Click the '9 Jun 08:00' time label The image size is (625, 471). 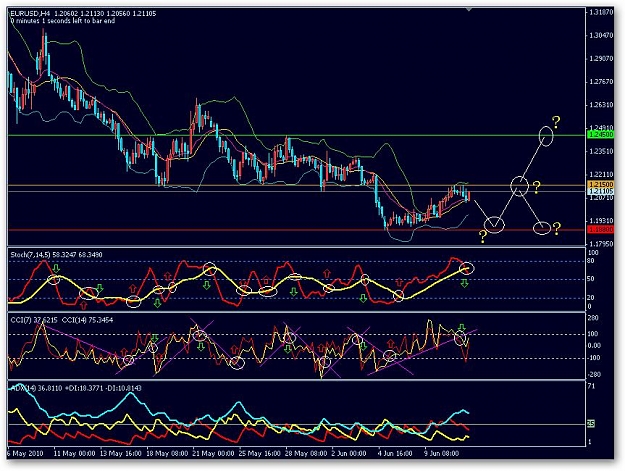tap(442, 453)
